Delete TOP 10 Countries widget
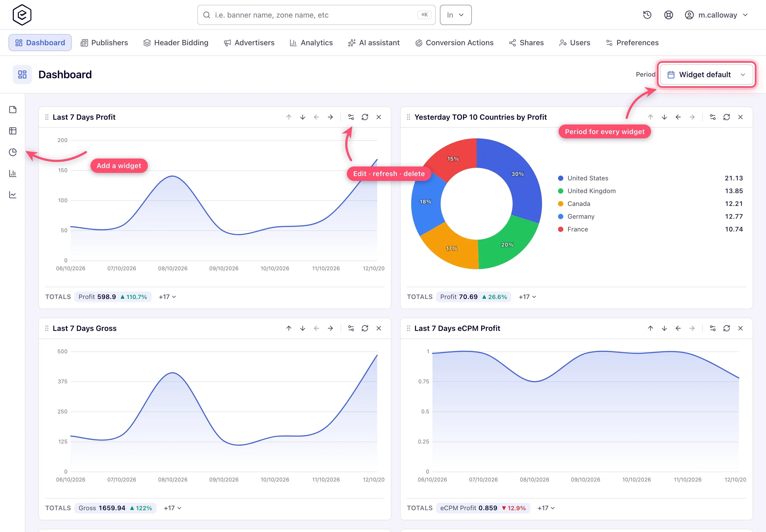The image size is (766, 532). (x=740, y=117)
